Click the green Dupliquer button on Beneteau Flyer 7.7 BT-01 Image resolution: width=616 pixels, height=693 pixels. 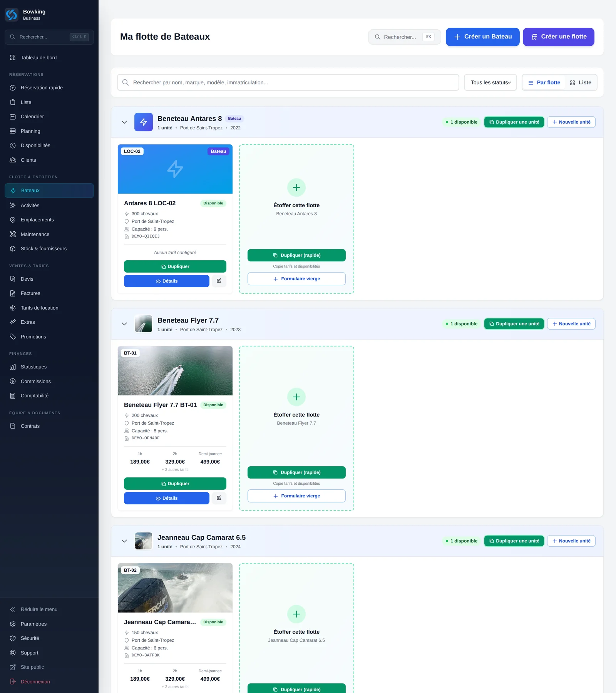175,484
